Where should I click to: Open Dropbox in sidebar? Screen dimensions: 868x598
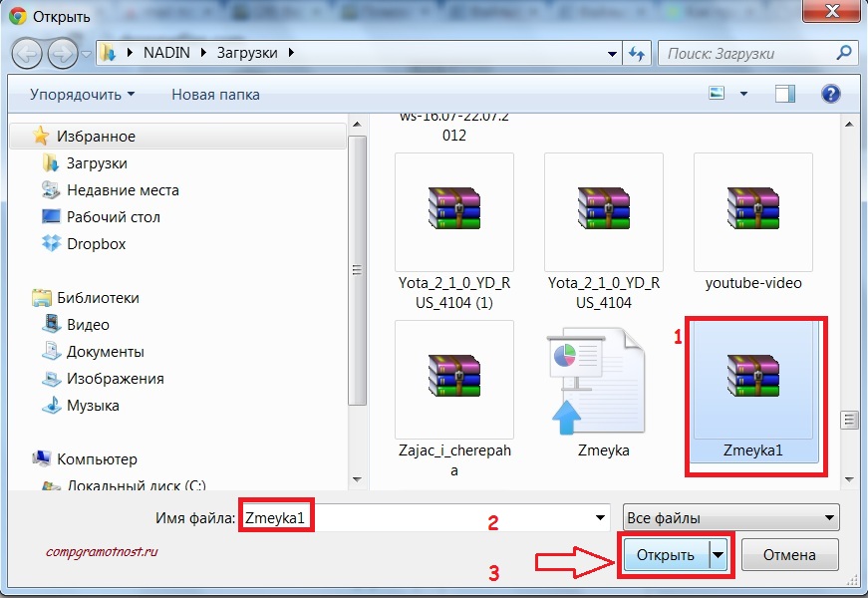coord(97,243)
